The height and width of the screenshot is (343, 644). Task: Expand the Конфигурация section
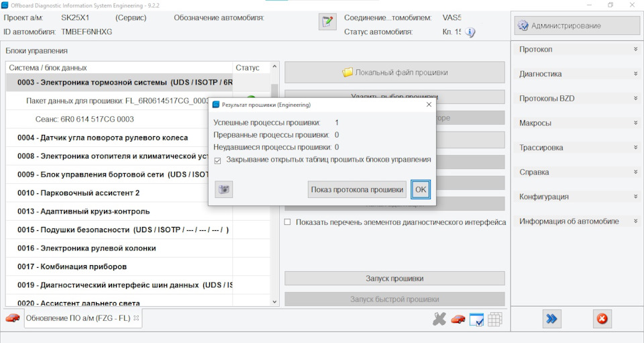point(577,197)
